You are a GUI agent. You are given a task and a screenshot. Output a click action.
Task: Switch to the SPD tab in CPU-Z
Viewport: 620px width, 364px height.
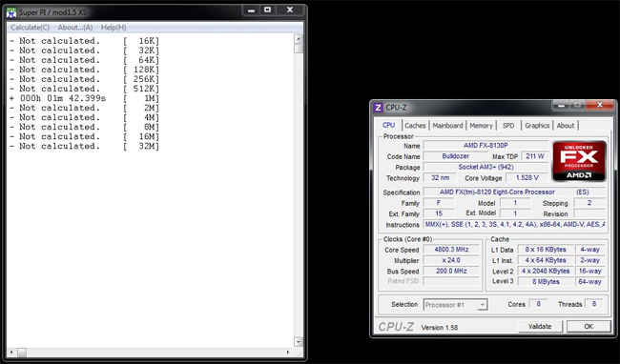click(x=508, y=126)
